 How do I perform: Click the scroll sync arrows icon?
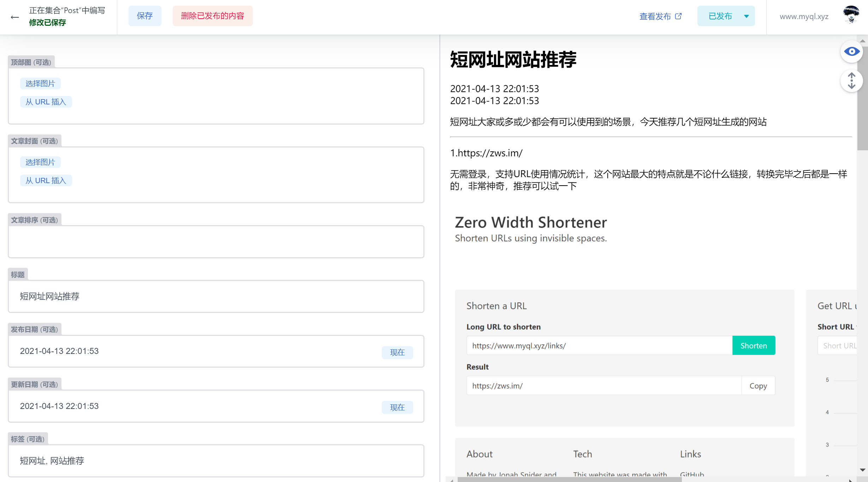tap(851, 81)
